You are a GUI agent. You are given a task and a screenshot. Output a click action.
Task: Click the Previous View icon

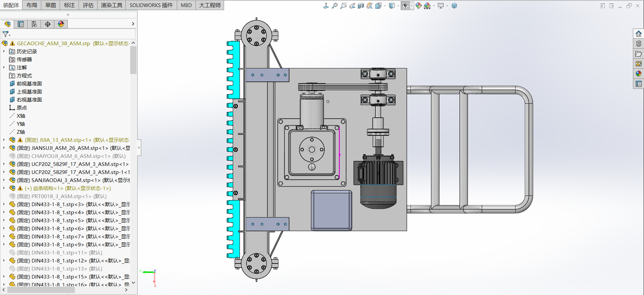(352, 6)
